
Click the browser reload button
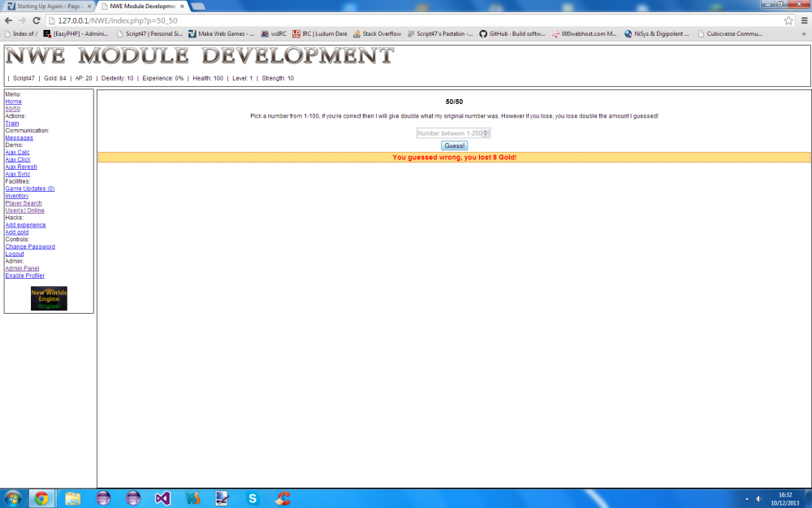click(35, 20)
